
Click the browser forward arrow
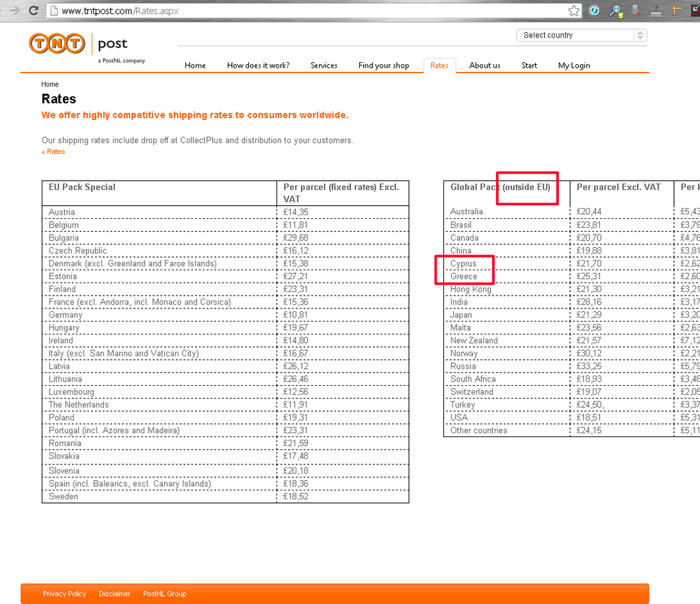pos(14,11)
